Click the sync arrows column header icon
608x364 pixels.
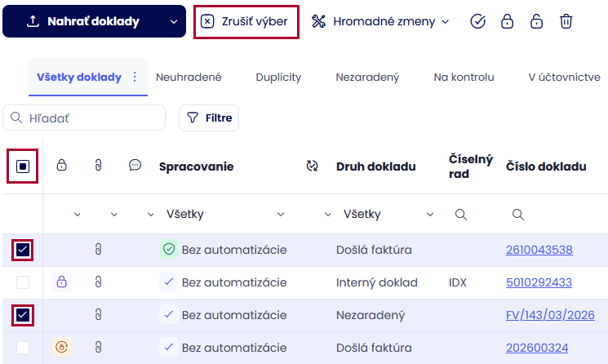tap(312, 166)
